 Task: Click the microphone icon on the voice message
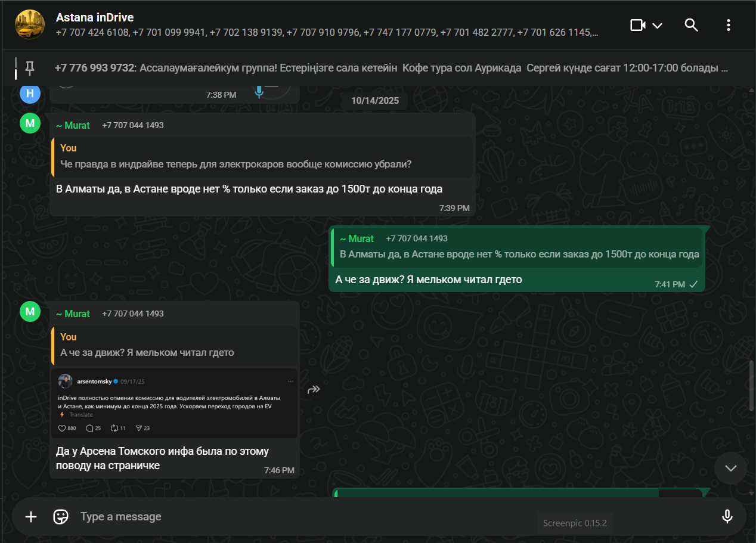coord(259,92)
